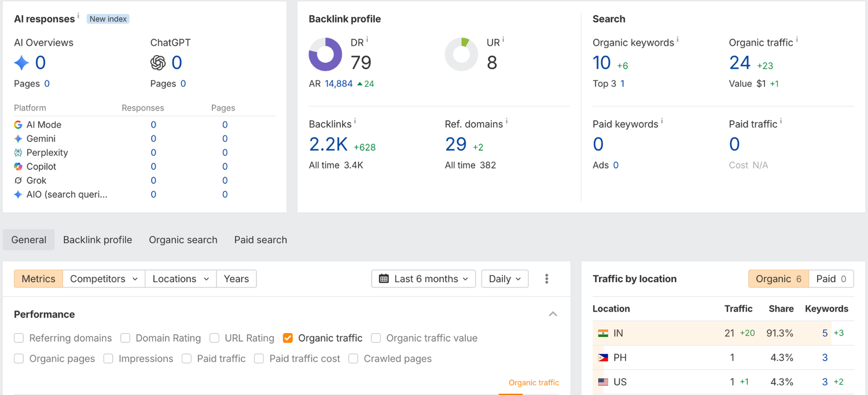The width and height of the screenshot is (868, 395).
Task: Enable the Domain Rating checkbox
Action: pos(125,338)
